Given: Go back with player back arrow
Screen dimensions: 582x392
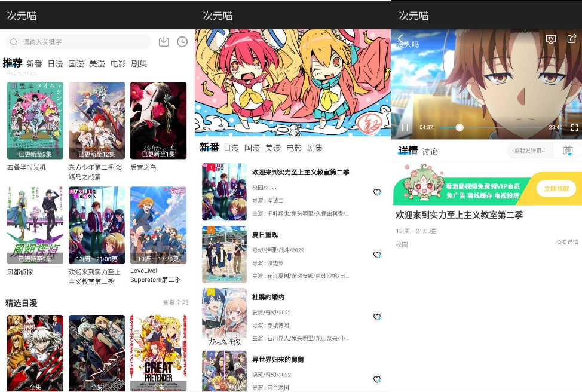Looking at the screenshot, I should coord(400,39).
